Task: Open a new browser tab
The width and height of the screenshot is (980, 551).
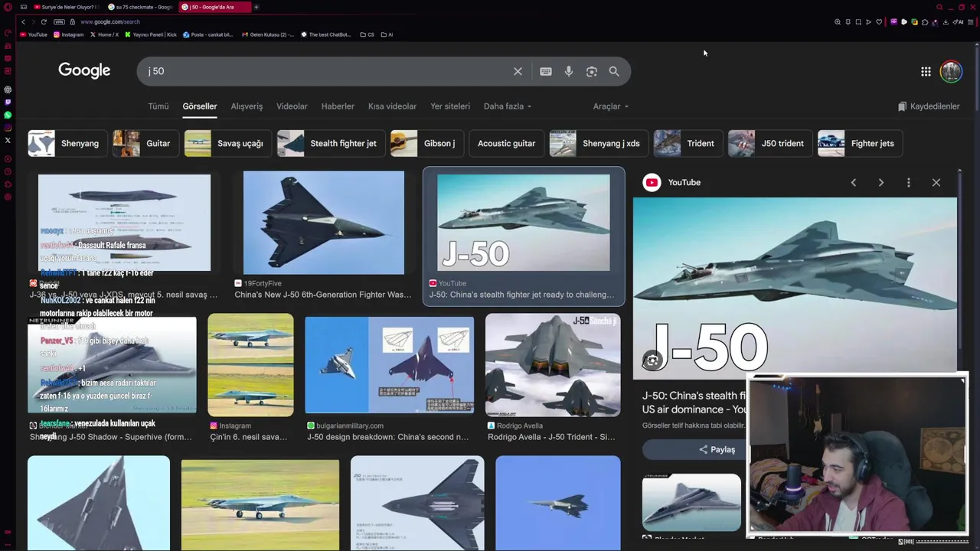Action: click(x=256, y=7)
